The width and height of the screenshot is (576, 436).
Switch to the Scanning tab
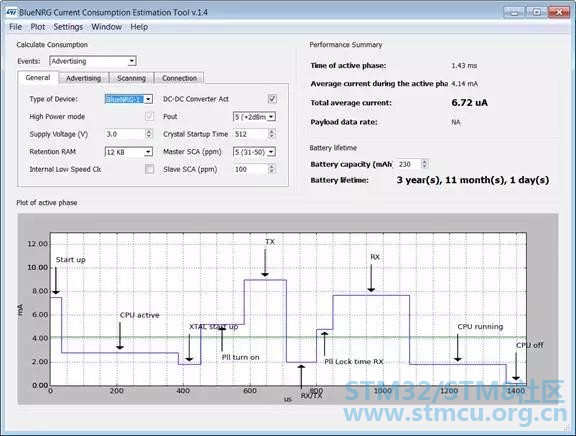(131, 78)
